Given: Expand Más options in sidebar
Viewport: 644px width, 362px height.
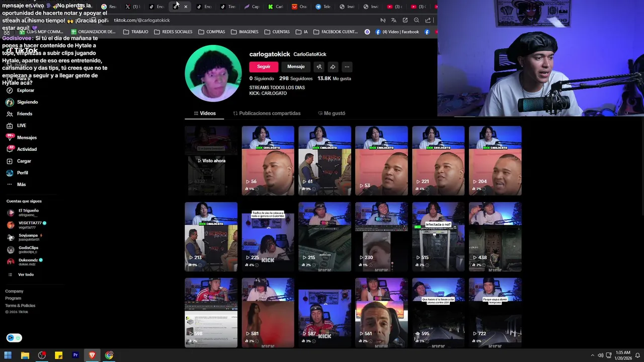Looking at the screenshot, I should point(16,185).
